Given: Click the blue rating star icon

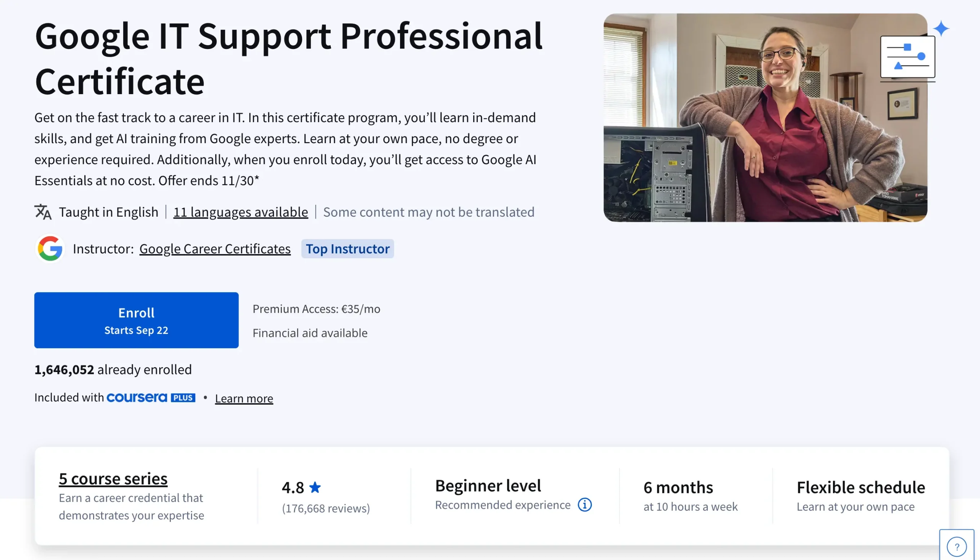Looking at the screenshot, I should coord(315,487).
